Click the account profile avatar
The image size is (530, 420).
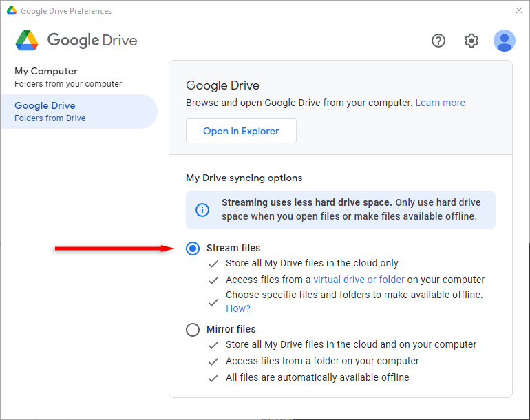pos(505,41)
